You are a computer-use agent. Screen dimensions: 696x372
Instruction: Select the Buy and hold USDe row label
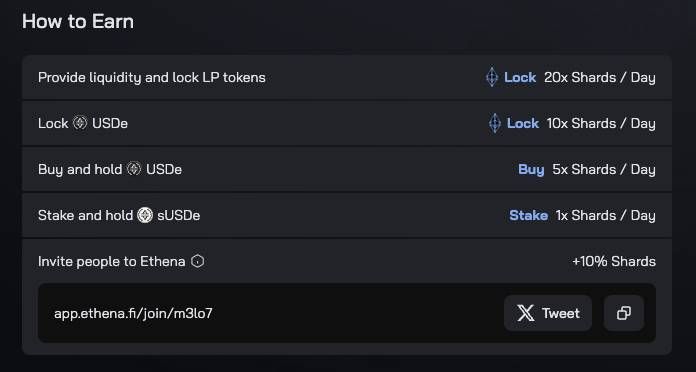110,169
